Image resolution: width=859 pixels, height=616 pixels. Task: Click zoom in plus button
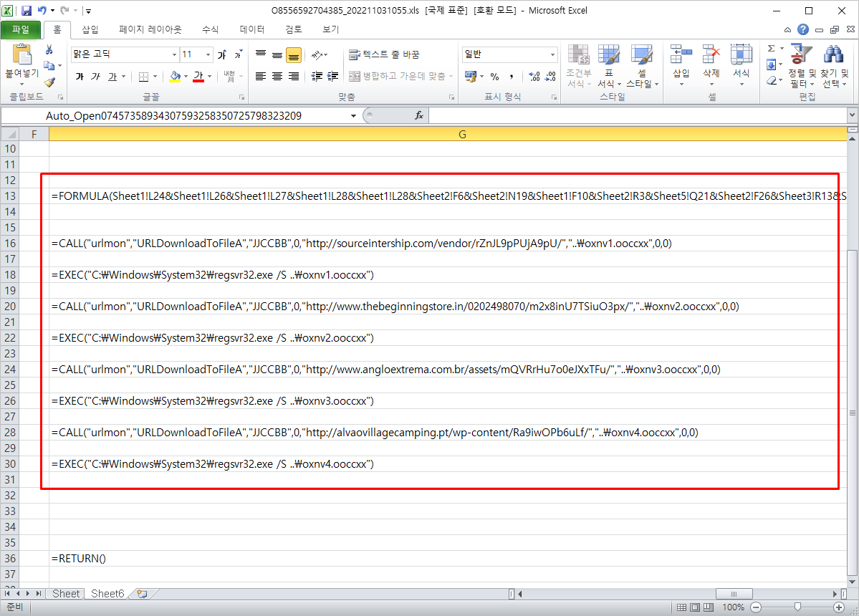tap(839, 607)
